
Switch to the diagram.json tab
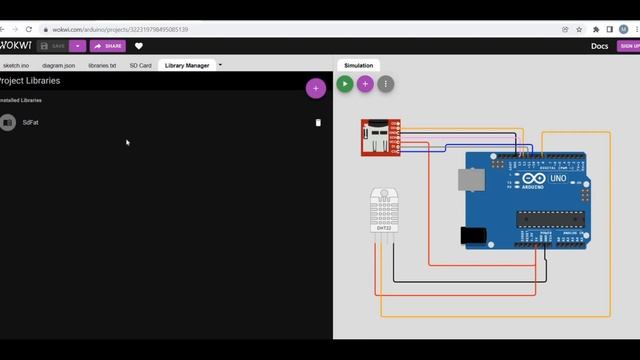click(x=58, y=65)
